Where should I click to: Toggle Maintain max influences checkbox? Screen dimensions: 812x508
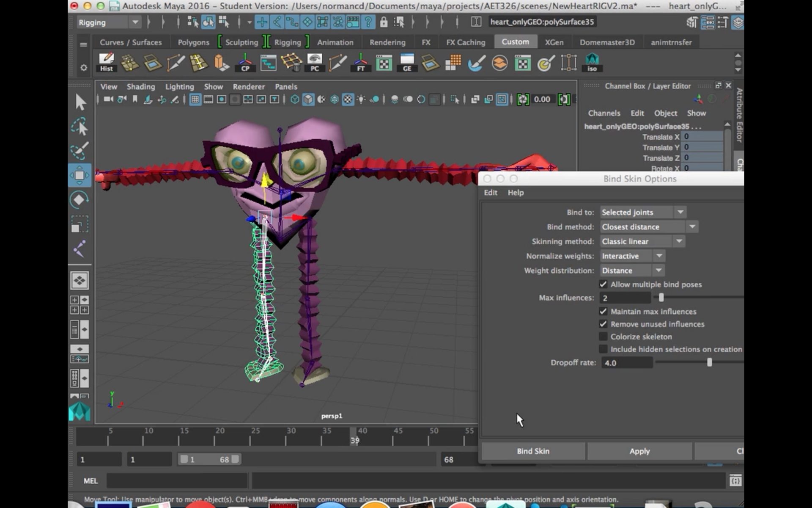coord(604,311)
